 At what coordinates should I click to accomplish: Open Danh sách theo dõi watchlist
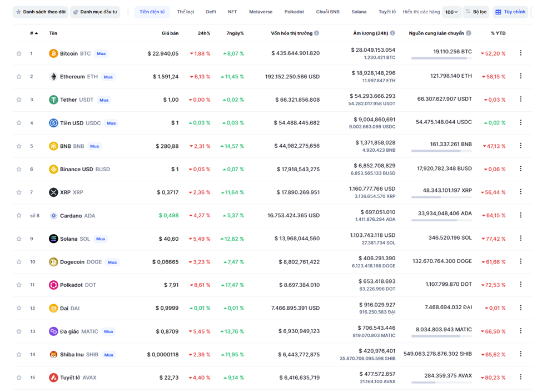point(41,12)
